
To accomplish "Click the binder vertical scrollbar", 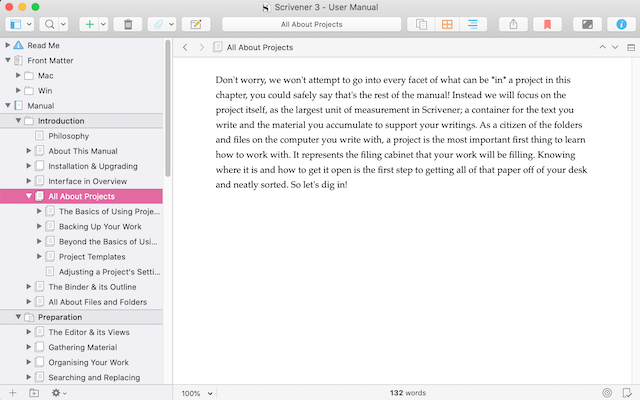I will point(167,108).
